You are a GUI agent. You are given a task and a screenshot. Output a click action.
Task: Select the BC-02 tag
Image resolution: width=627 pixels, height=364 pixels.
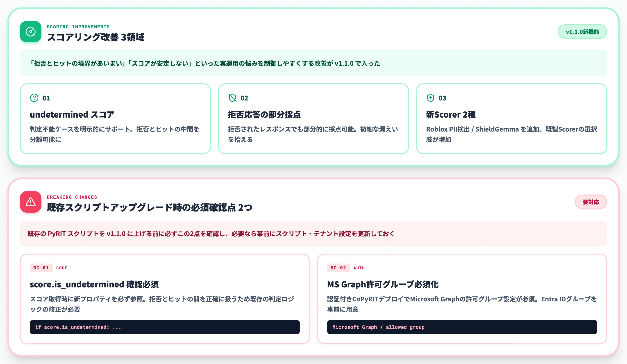click(x=338, y=268)
